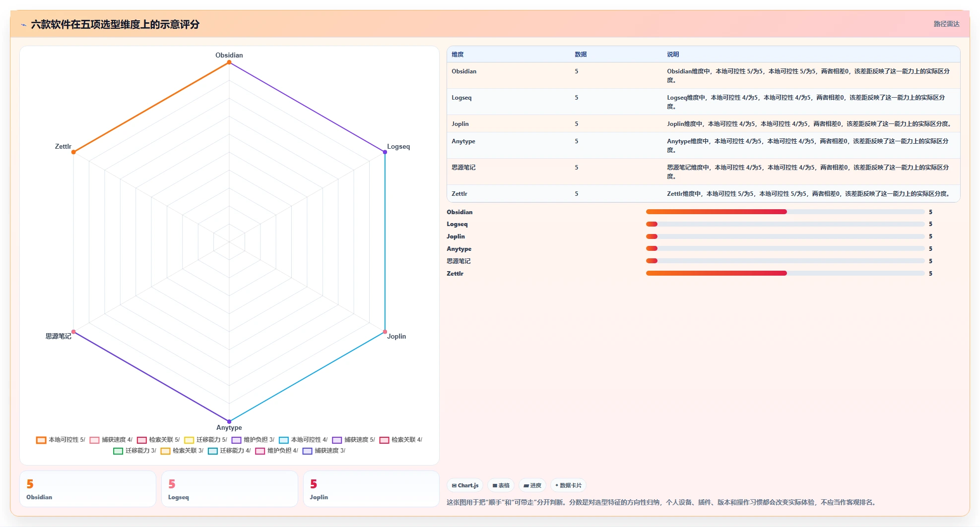Click the Anytype vertex point on the radar

[x=229, y=421]
